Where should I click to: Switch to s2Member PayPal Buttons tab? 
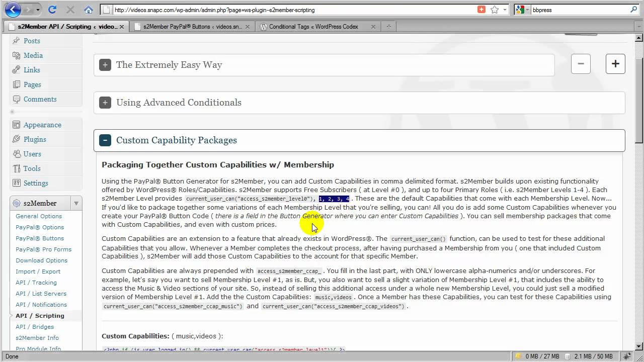[191, 27]
